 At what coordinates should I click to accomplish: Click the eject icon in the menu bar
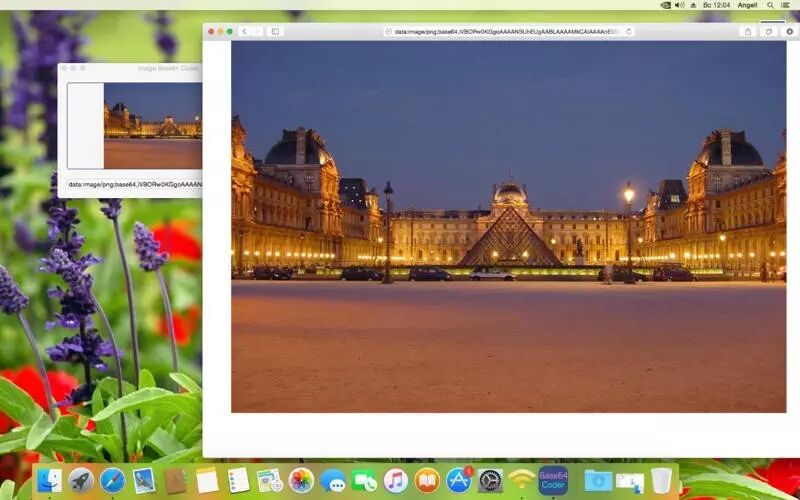pos(693,5)
